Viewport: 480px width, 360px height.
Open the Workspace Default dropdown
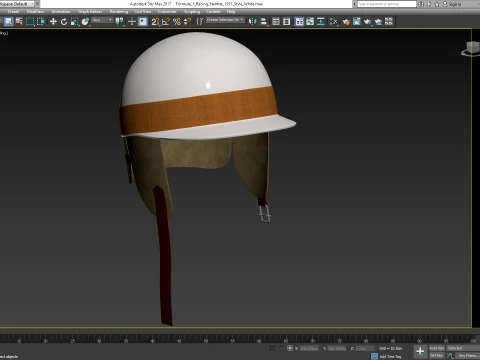[18, 4]
